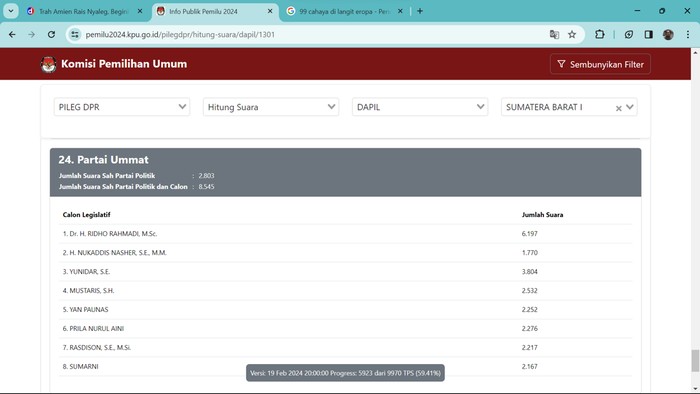Toggle the browser side panel icon
The height and width of the screenshot is (394, 700).
click(649, 34)
